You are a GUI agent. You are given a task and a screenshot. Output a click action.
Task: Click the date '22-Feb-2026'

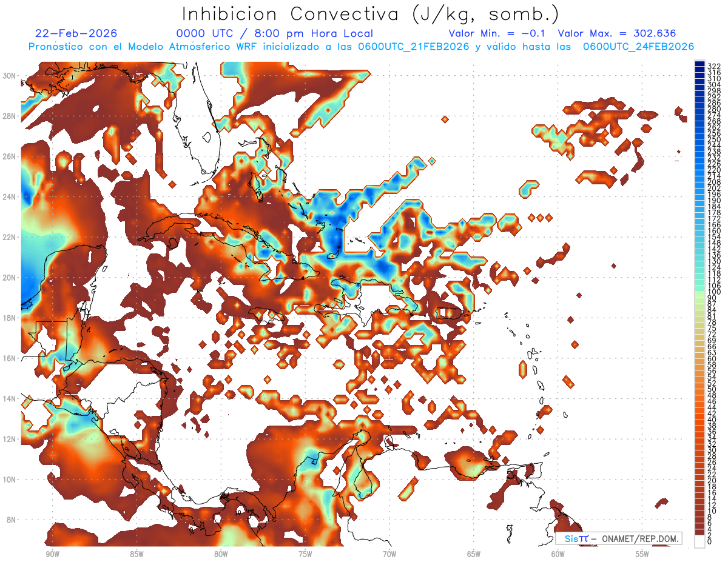pyautogui.click(x=76, y=33)
